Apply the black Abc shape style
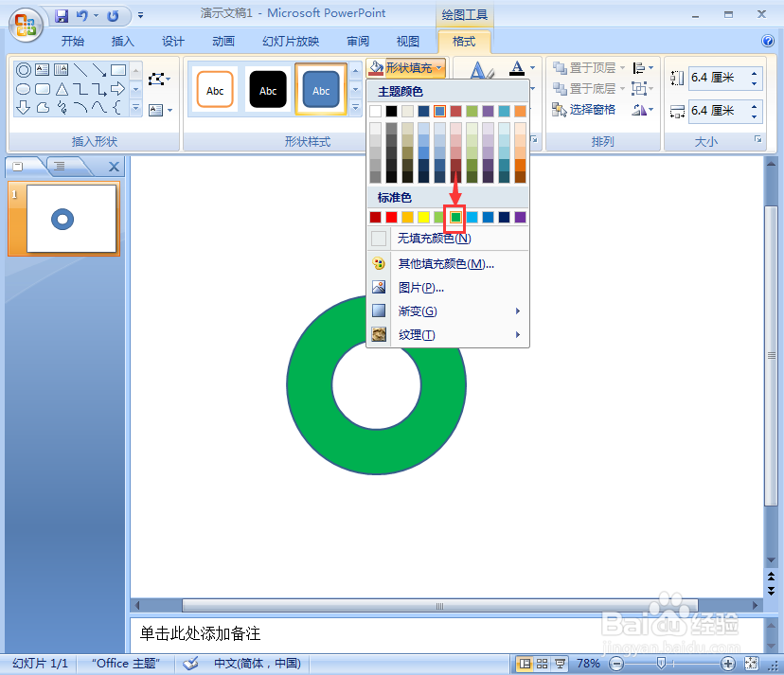Image resolution: width=784 pixels, height=675 pixels. (x=268, y=90)
